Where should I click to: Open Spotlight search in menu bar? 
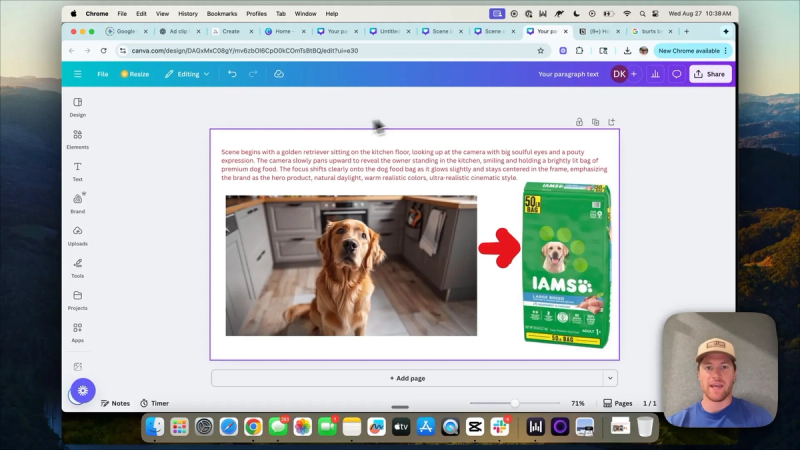tap(642, 14)
